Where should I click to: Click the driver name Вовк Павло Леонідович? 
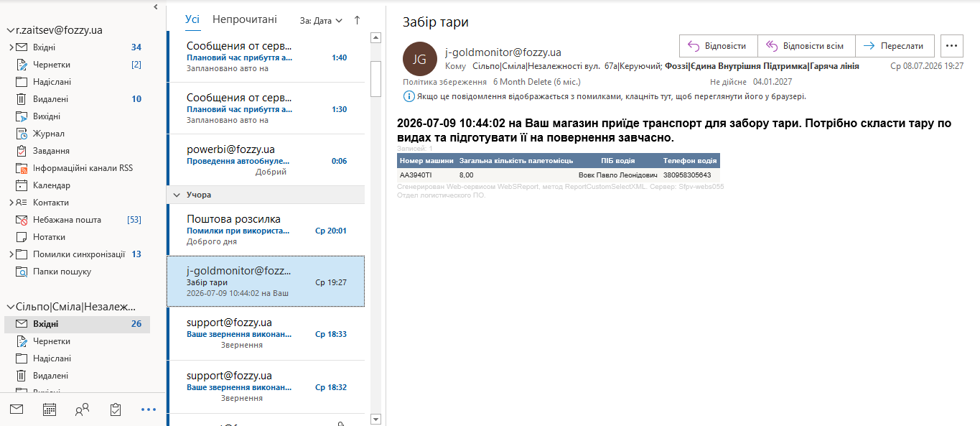click(x=618, y=175)
